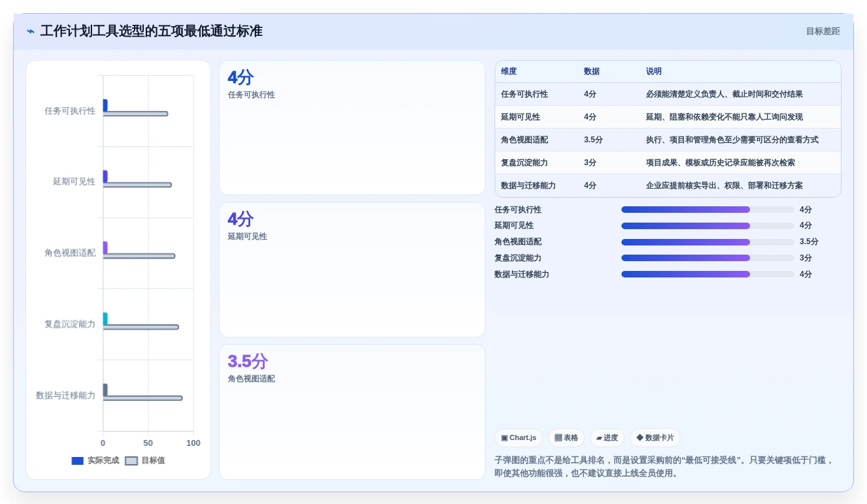Click the x-axis tick value 100

click(x=193, y=443)
